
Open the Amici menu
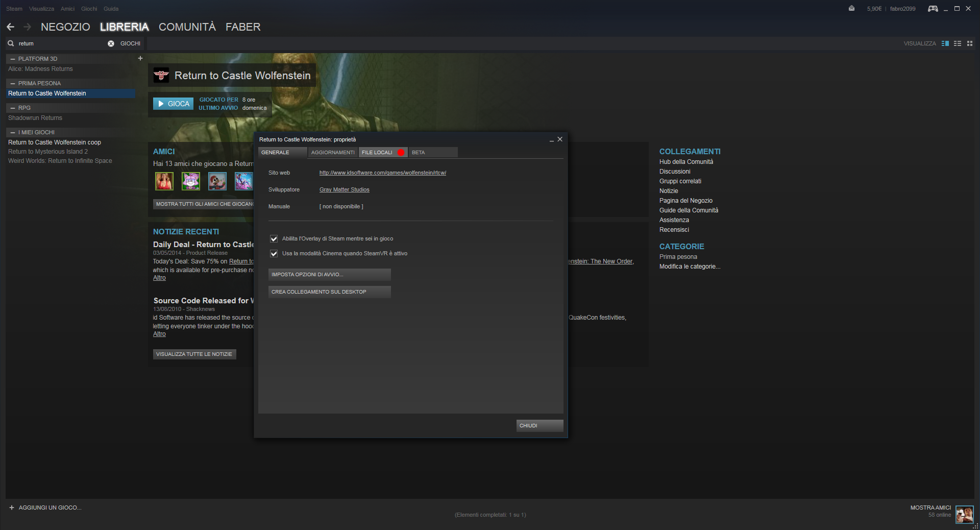click(x=67, y=9)
